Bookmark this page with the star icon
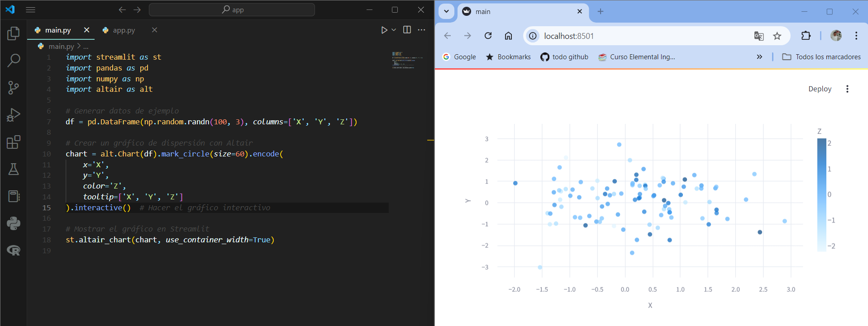 pyautogui.click(x=777, y=36)
